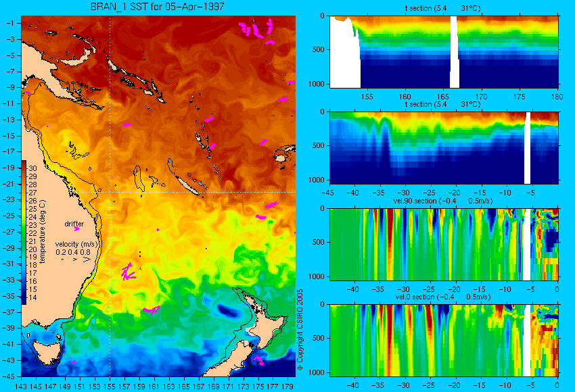This screenshot has height=392, width=575.
Task: Click the color bar value "30"
Action: tap(32, 168)
